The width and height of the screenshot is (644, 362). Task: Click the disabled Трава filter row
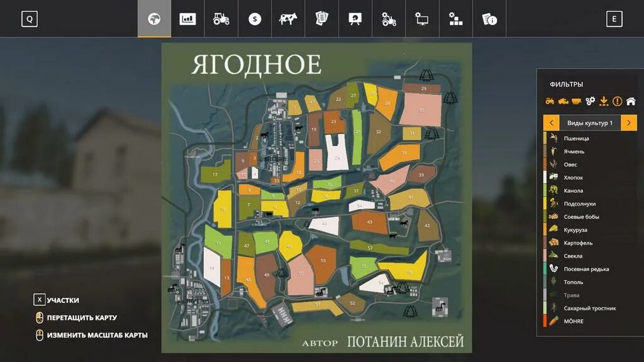pos(590,295)
